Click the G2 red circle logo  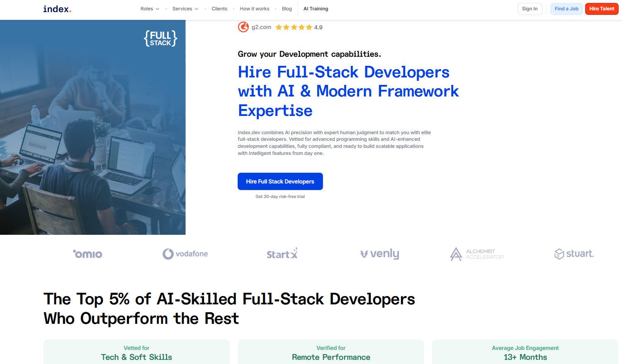(243, 27)
